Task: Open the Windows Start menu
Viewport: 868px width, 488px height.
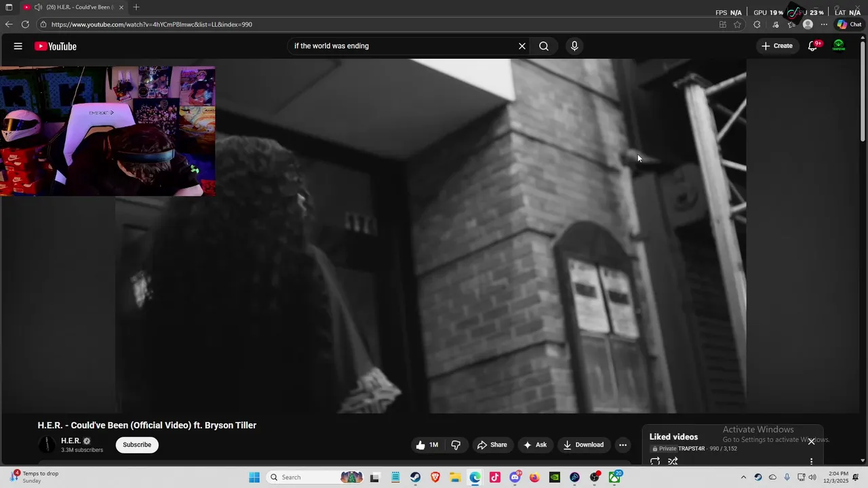Action: [254, 477]
